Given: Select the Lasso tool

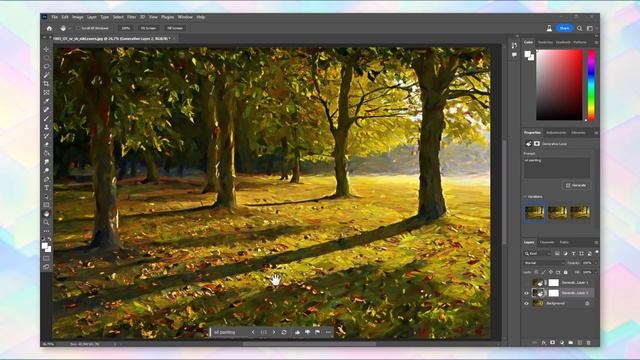Looking at the screenshot, I should [46, 67].
